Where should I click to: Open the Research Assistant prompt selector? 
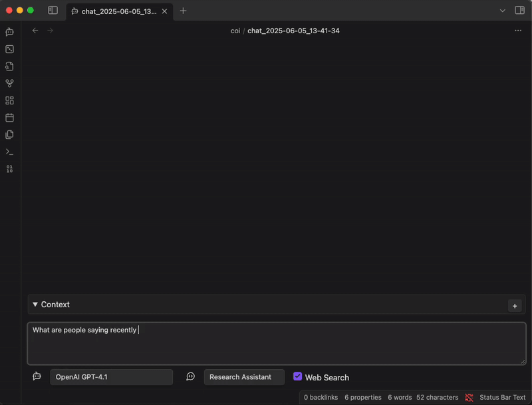tap(244, 376)
